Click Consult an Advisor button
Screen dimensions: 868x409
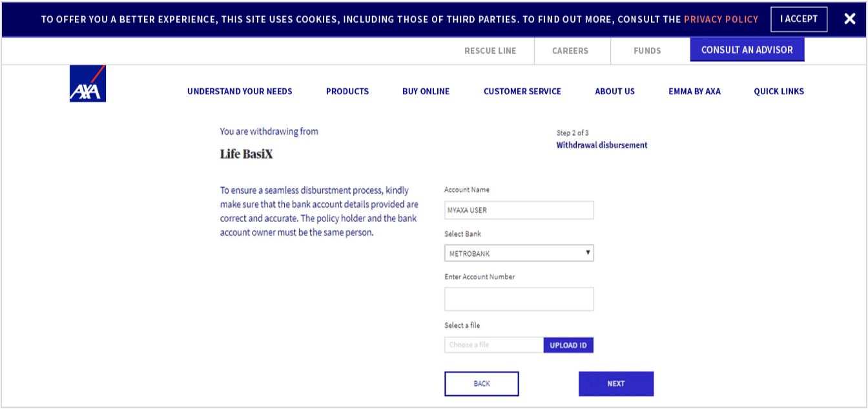pos(747,50)
